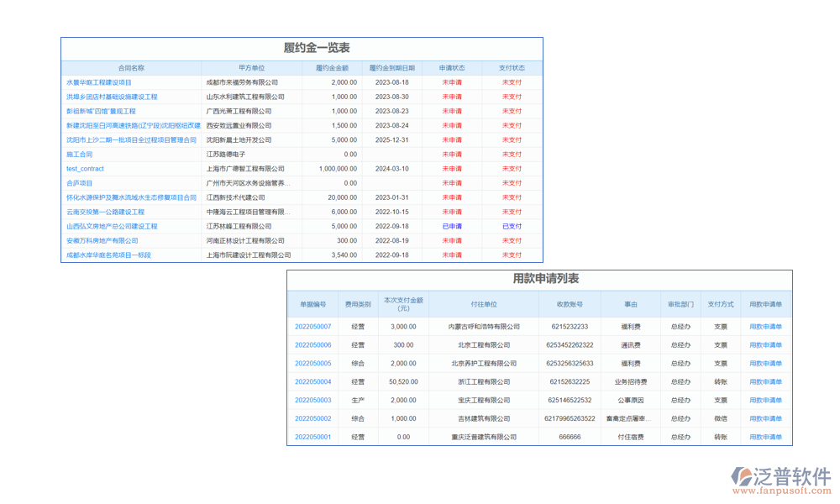
Task: View 用款申请单 for top payment row
Action: point(767,327)
